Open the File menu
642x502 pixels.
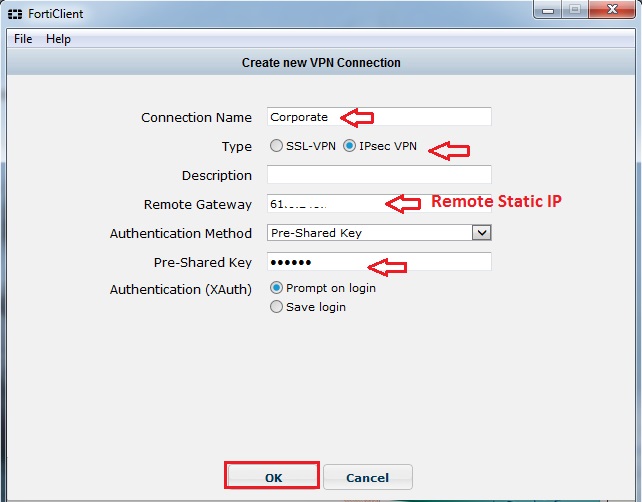(x=23, y=39)
